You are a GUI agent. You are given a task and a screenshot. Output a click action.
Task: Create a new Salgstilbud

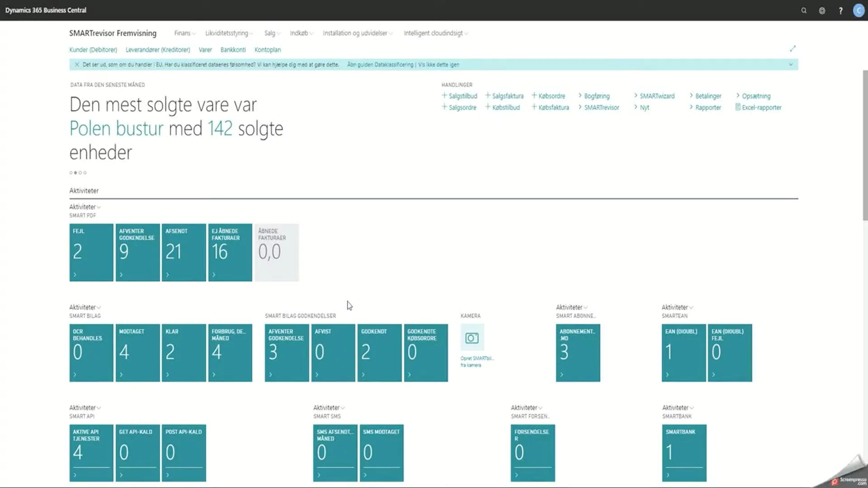click(459, 96)
